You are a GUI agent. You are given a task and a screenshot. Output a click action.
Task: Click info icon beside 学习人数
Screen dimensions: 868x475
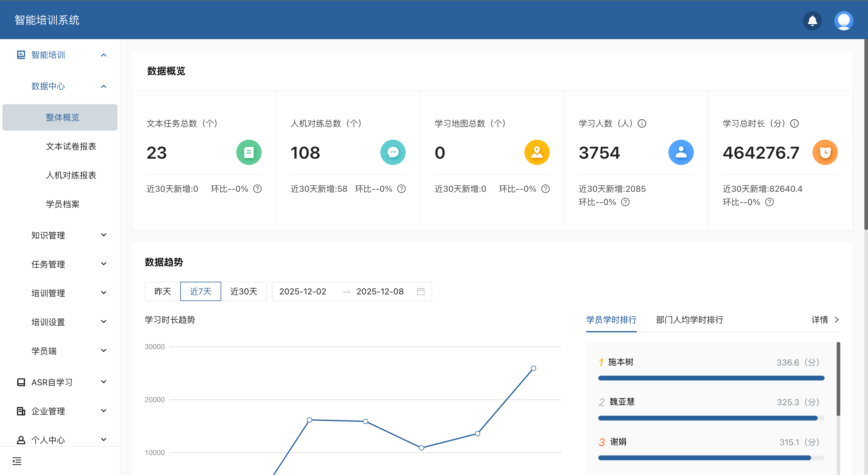click(642, 123)
